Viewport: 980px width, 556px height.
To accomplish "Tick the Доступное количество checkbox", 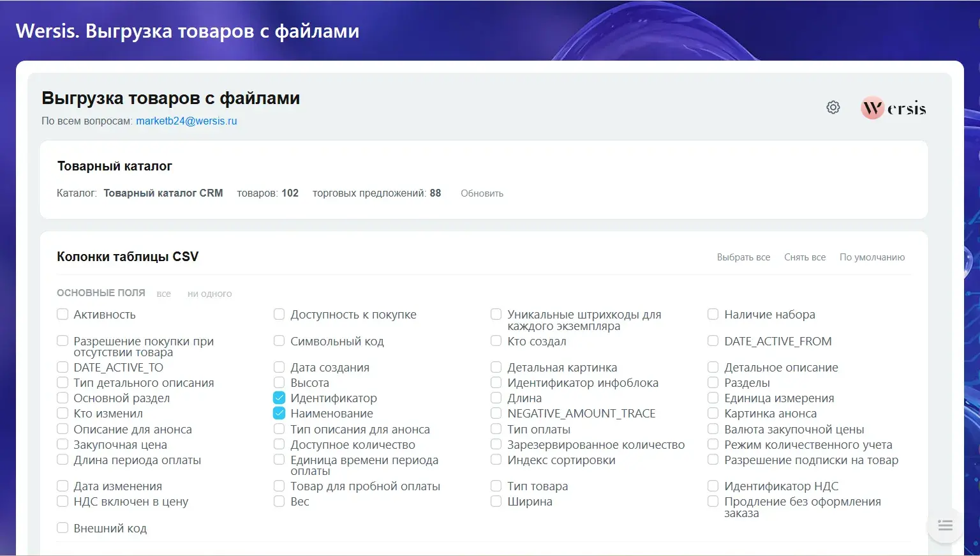I will (x=279, y=444).
